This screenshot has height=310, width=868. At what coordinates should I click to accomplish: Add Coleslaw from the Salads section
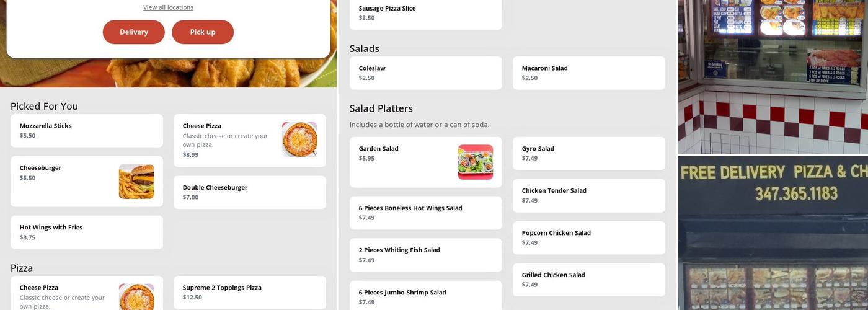point(425,73)
